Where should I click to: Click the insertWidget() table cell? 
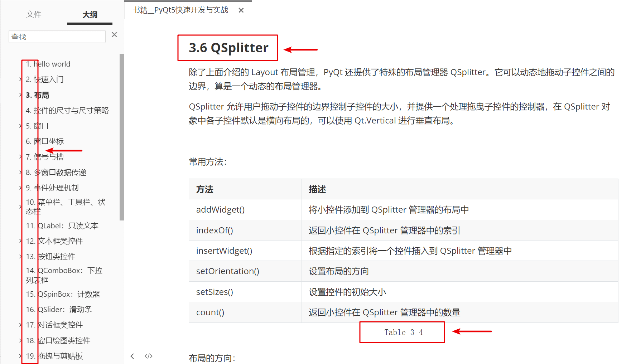tap(245, 251)
